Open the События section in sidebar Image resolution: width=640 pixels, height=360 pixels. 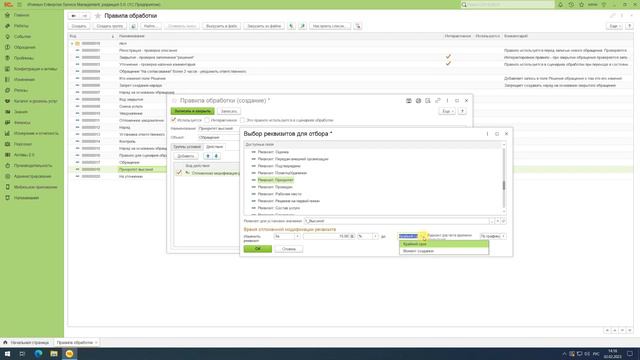[x=22, y=36]
